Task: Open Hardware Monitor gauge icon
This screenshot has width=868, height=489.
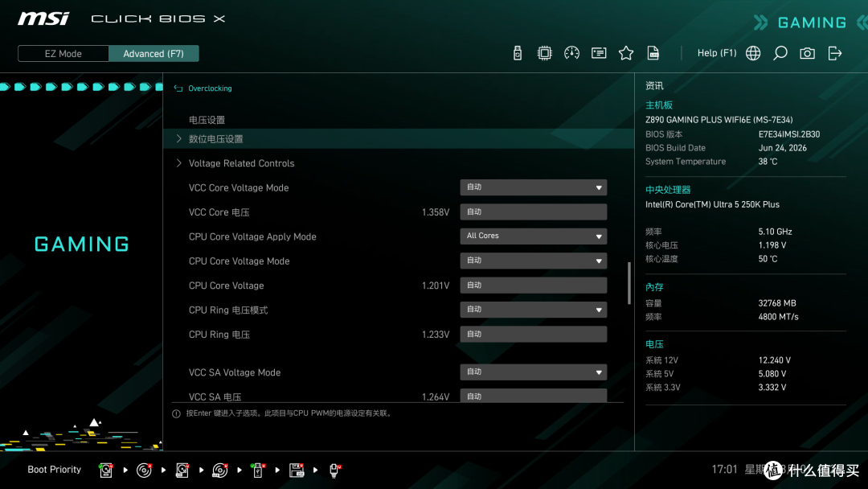Action: 572,53
